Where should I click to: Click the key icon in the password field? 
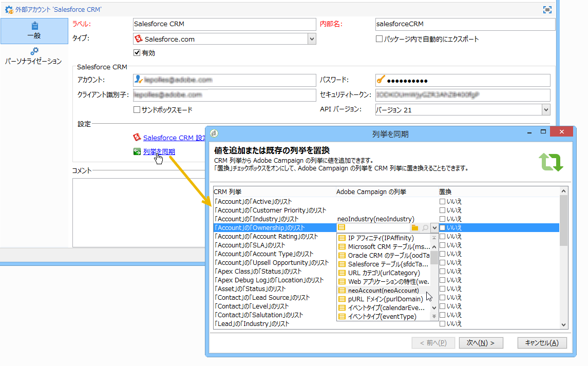point(381,80)
